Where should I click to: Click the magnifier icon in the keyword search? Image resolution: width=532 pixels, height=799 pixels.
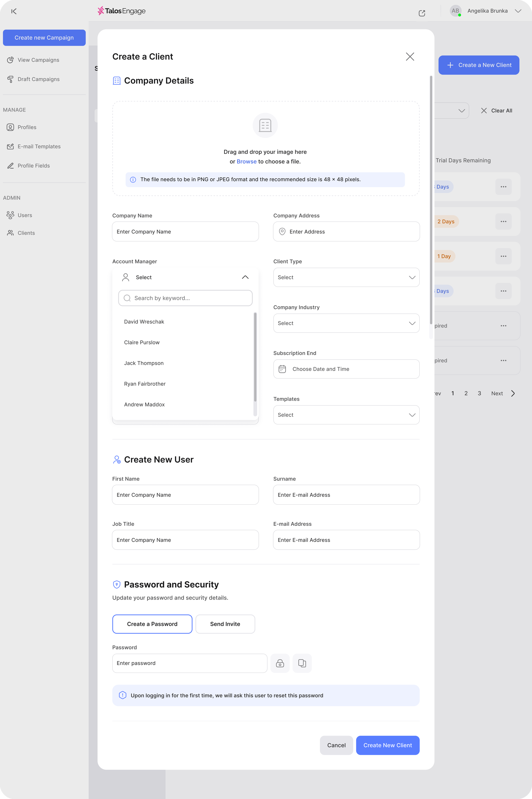click(127, 298)
